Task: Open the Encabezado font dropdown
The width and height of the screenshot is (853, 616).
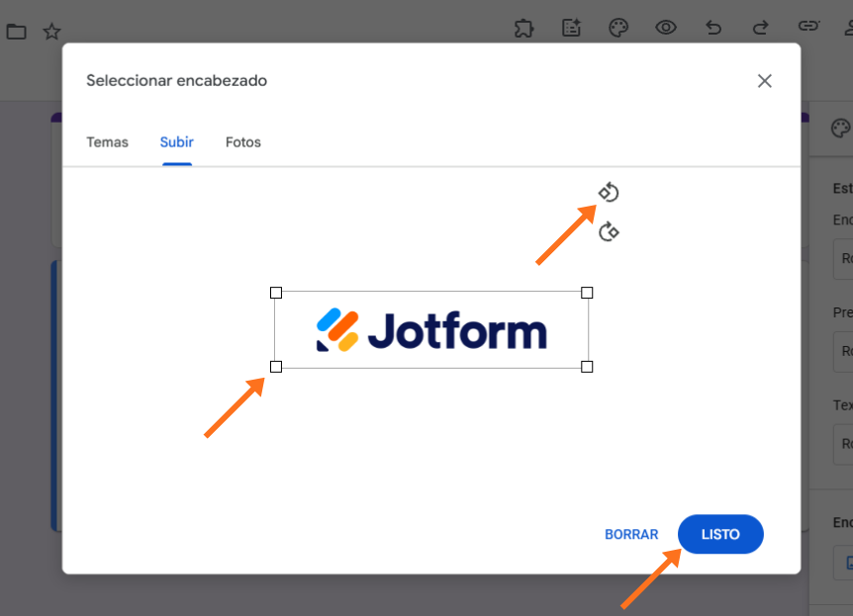Action: 845,258
